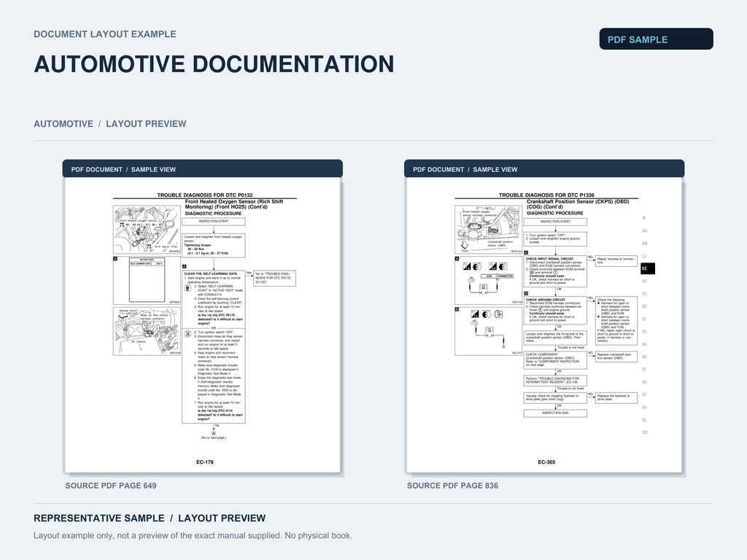
Task: Click INSPECTION START box on left page
Action: click(x=214, y=222)
